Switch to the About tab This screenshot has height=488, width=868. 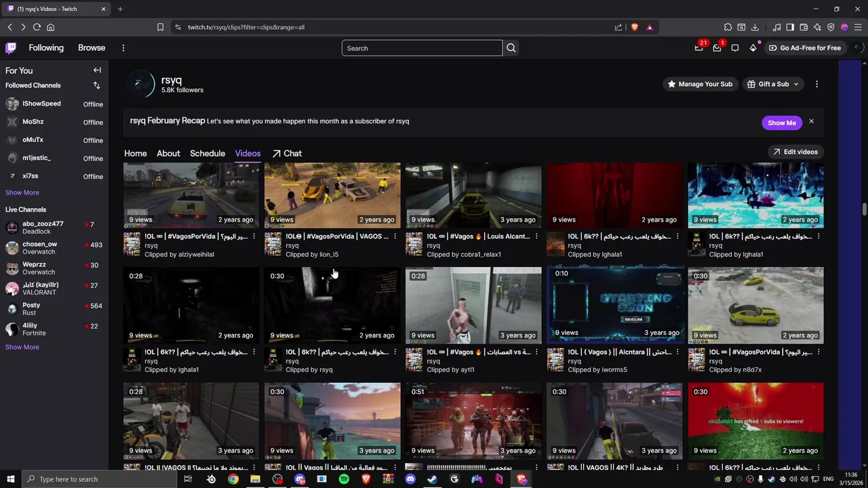[x=168, y=153]
